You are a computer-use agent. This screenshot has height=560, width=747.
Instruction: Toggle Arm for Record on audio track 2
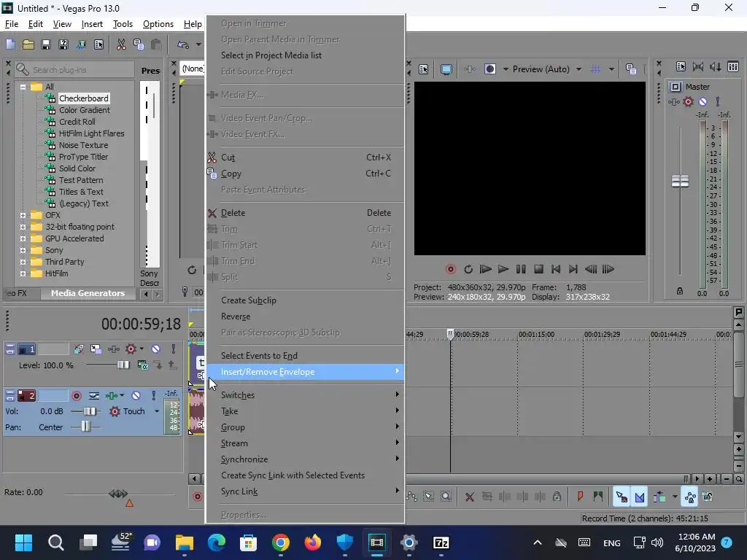(76, 396)
